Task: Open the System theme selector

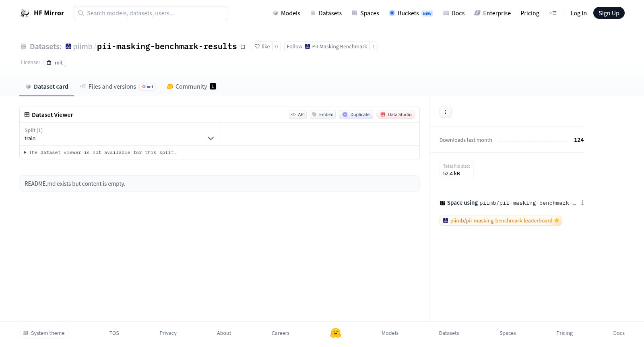Action: (x=44, y=333)
